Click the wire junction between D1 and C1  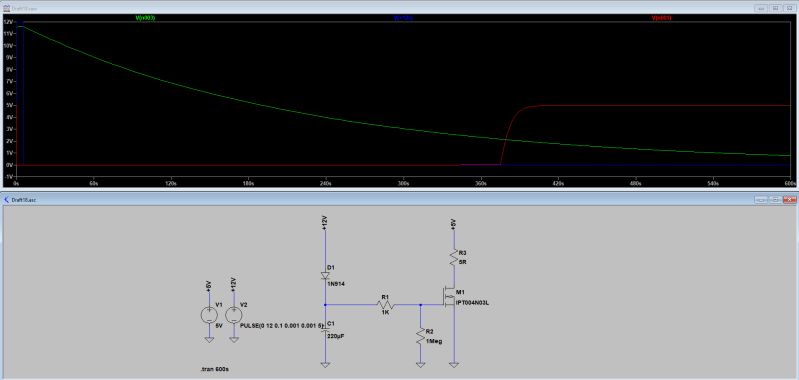coord(326,305)
